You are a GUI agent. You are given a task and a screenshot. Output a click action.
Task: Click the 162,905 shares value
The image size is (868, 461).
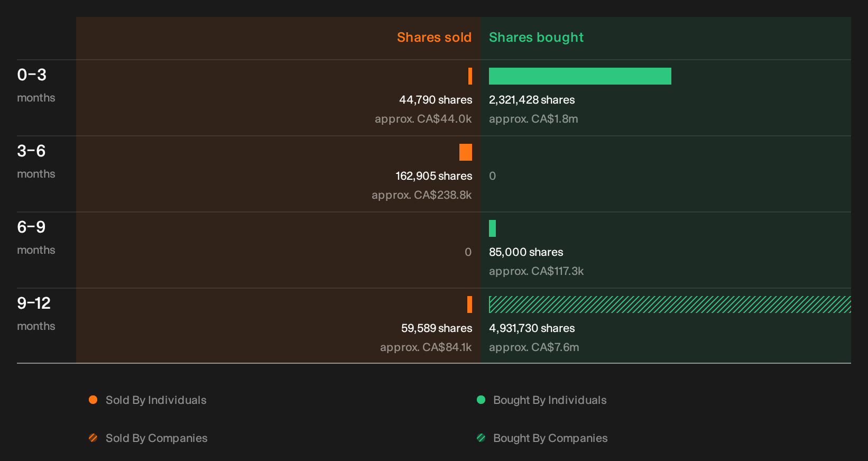[434, 176]
